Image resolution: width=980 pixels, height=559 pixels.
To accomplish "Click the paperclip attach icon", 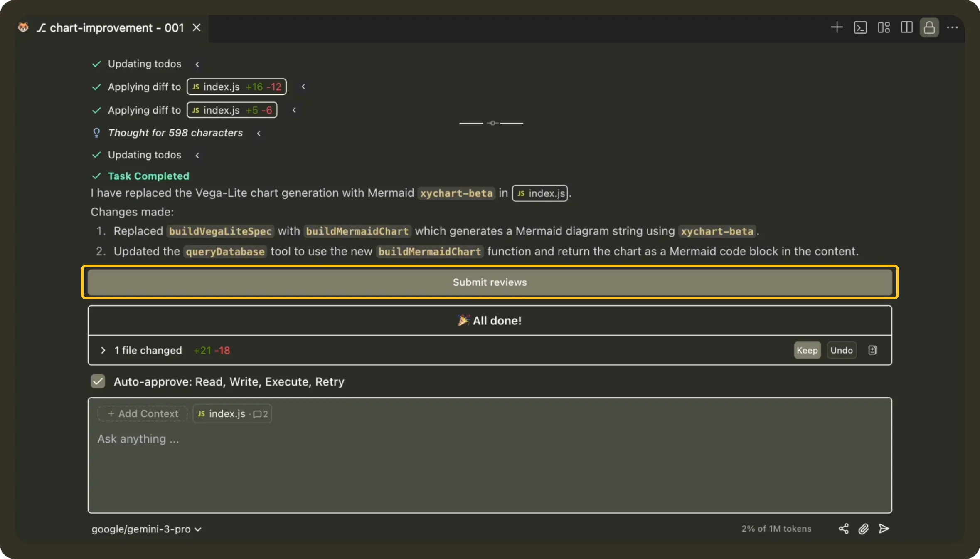I will click(864, 529).
